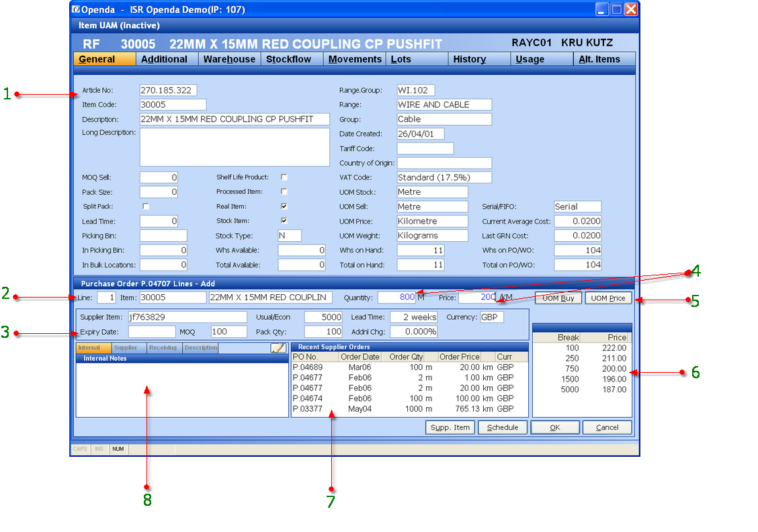Select the 5000 break price row

(582, 390)
